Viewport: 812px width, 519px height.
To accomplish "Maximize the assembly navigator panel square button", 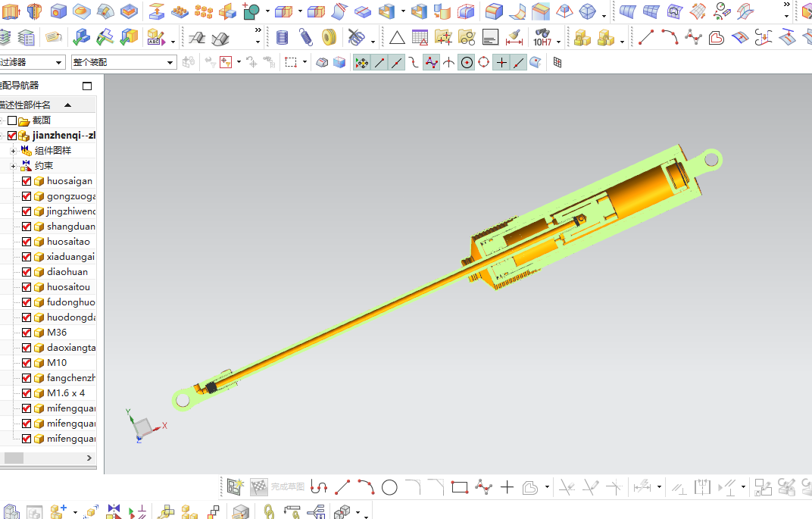I will [87, 86].
